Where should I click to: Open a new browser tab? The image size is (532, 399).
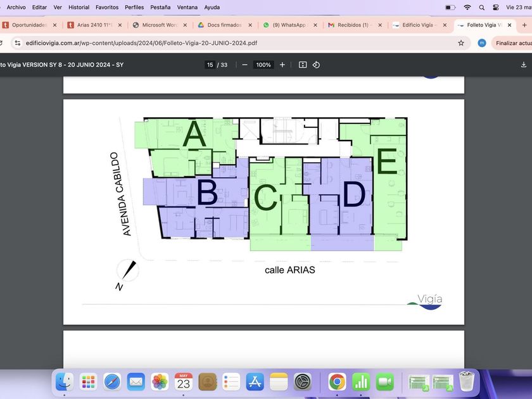(524, 25)
